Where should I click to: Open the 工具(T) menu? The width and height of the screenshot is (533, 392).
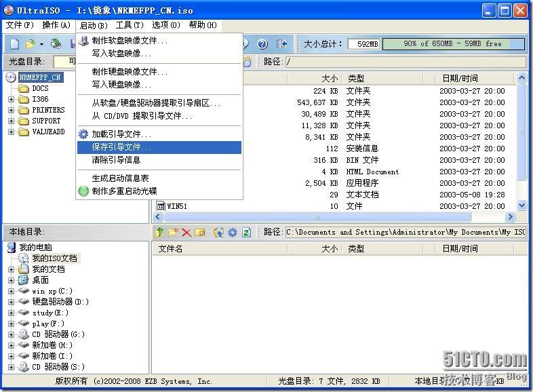pos(130,25)
